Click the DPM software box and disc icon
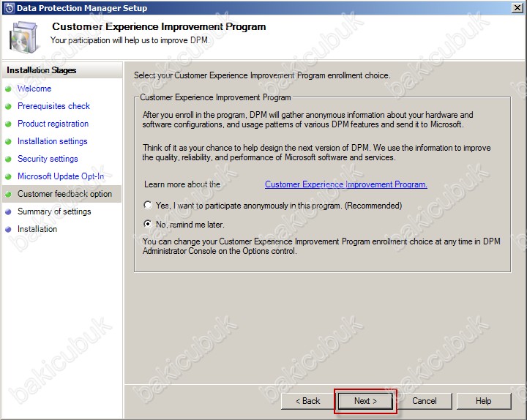527x420 pixels. point(23,37)
